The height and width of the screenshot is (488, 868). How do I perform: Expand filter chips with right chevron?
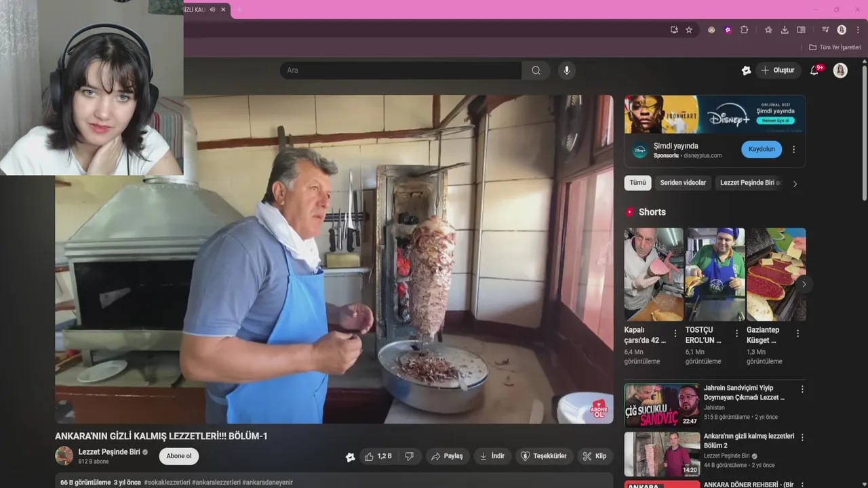click(795, 184)
